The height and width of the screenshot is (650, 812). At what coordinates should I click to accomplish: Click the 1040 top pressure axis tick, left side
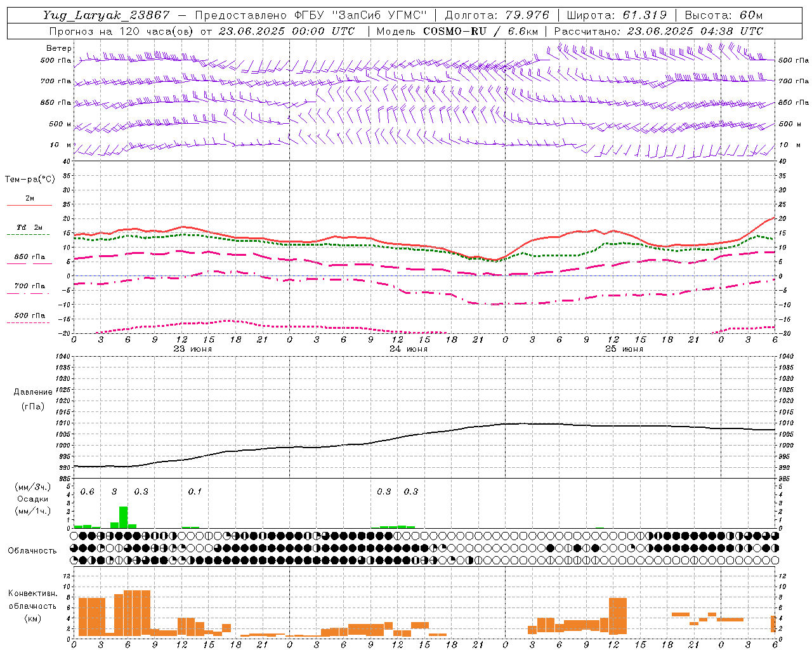[62, 357]
